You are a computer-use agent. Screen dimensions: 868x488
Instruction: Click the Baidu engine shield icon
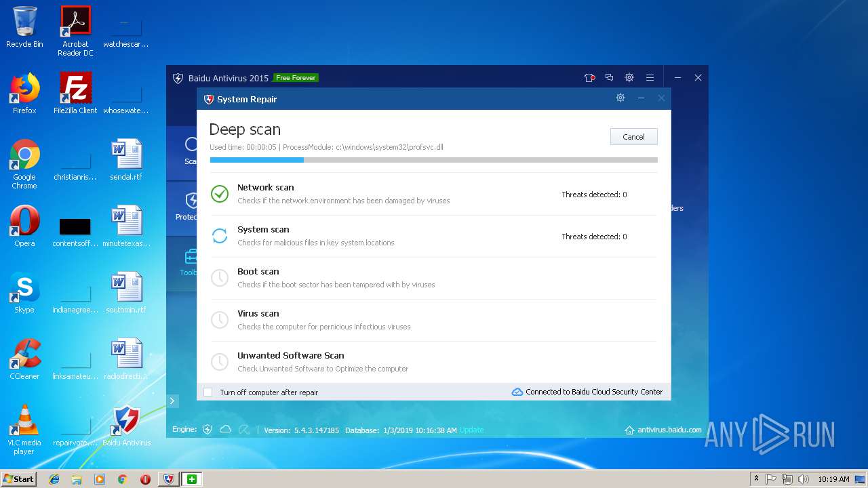208,430
